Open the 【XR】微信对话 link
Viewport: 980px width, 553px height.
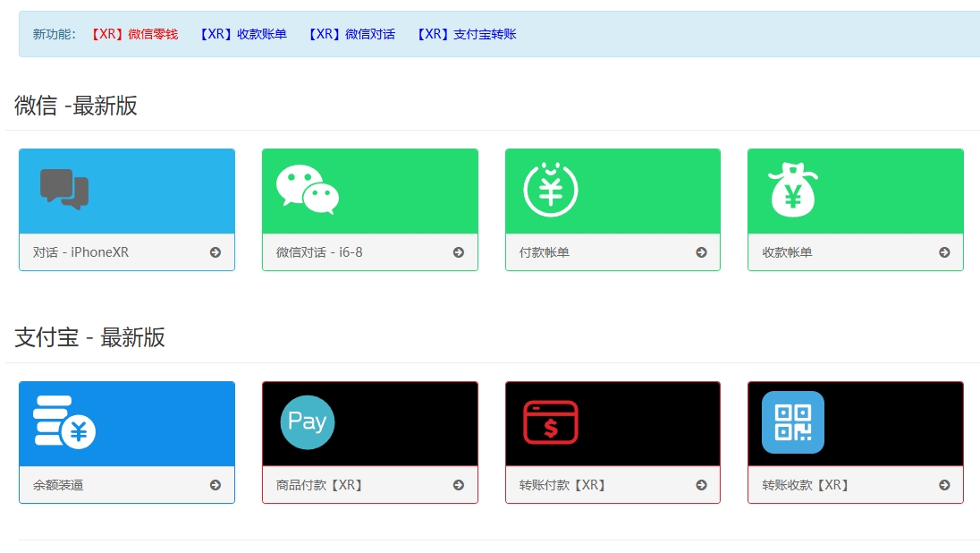point(352,34)
